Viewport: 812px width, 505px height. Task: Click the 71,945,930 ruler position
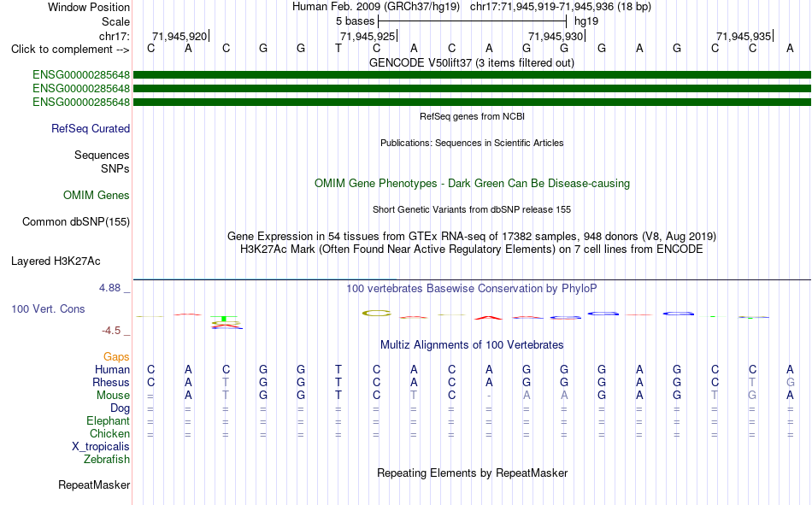[556, 36]
